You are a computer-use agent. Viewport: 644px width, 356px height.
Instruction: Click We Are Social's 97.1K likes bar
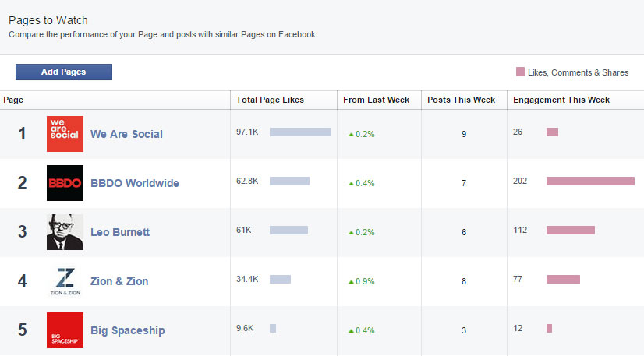[300, 132]
